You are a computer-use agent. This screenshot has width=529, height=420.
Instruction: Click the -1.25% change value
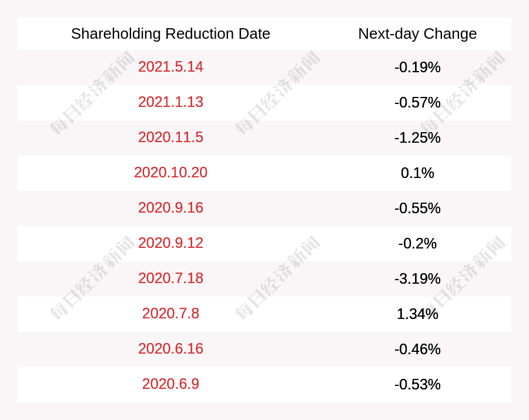click(x=417, y=138)
